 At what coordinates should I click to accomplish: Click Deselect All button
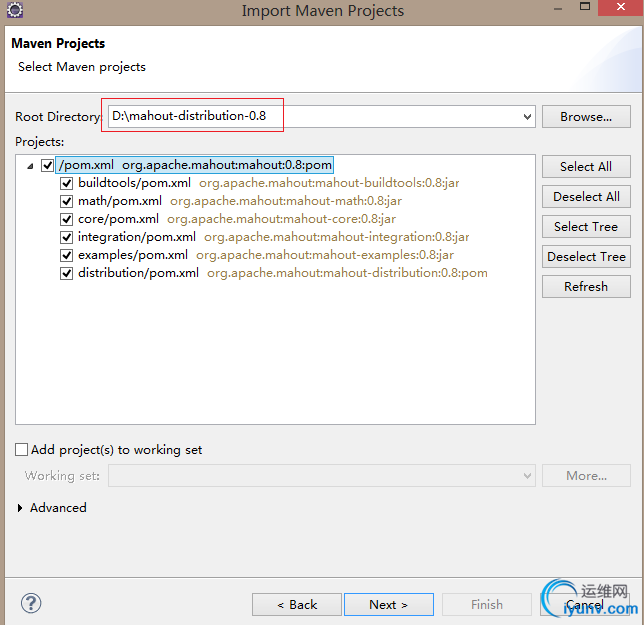pyautogui.click(x=586, y=197)
